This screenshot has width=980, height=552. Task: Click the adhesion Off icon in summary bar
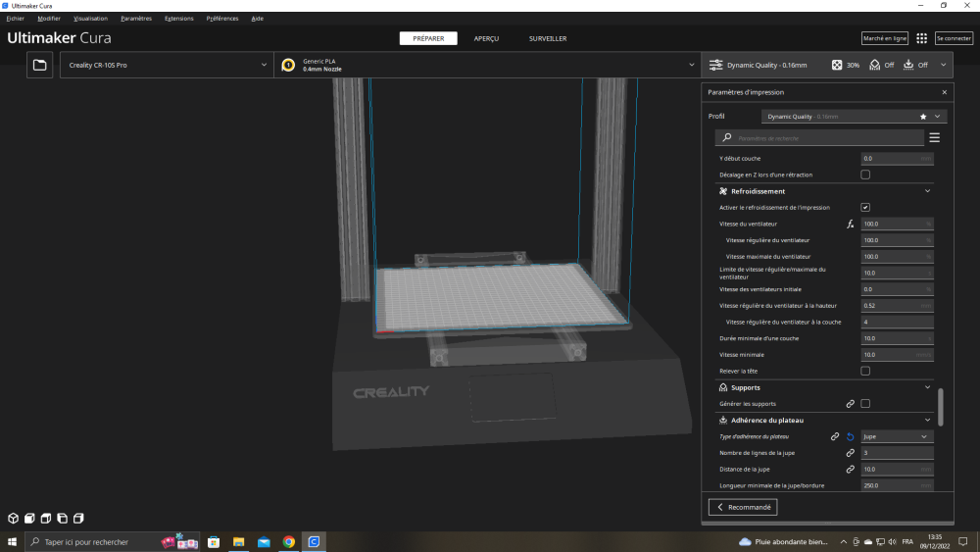(908, 65)
